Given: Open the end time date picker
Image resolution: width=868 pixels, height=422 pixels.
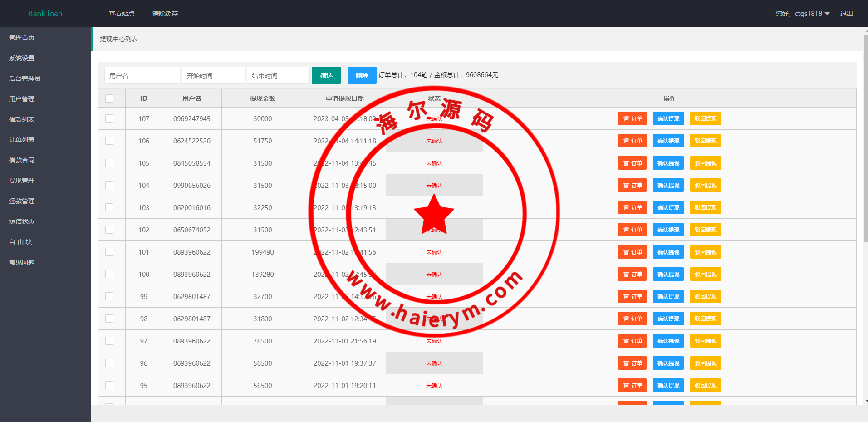Looking at the screenshot, I should point(278,75).
